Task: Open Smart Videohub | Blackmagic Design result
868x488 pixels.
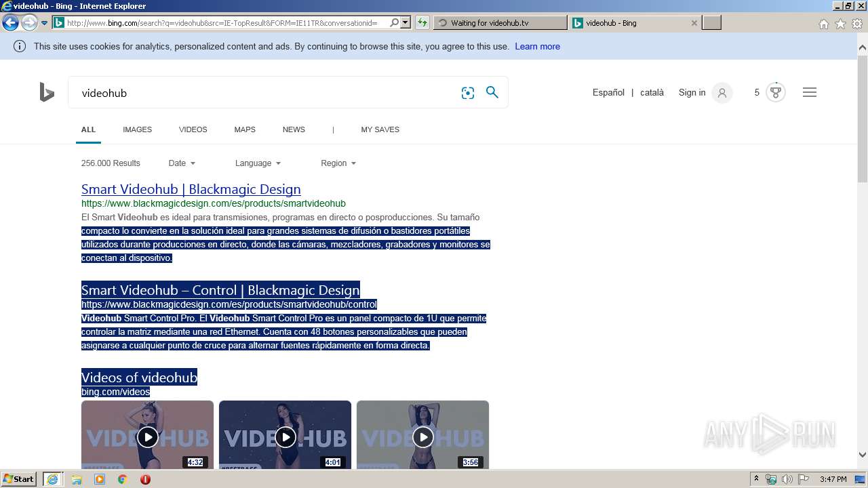Action: [191, 189]
